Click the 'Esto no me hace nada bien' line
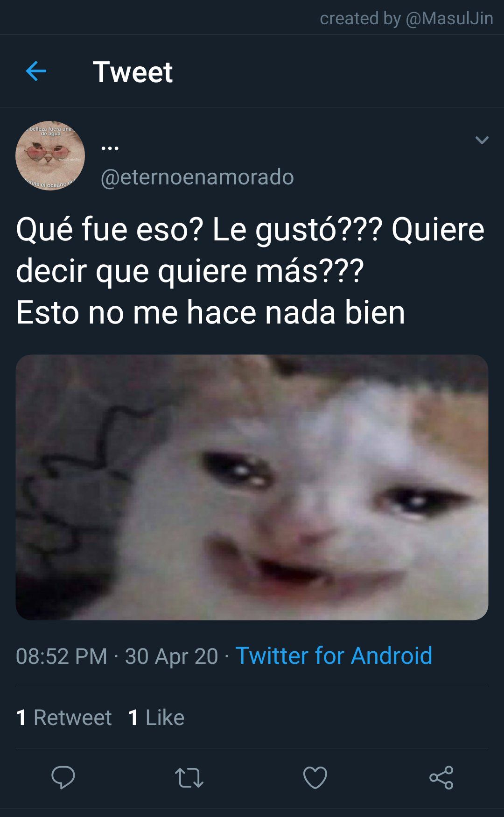This screenshot has width=504, height=817. [x=210, y=312]
